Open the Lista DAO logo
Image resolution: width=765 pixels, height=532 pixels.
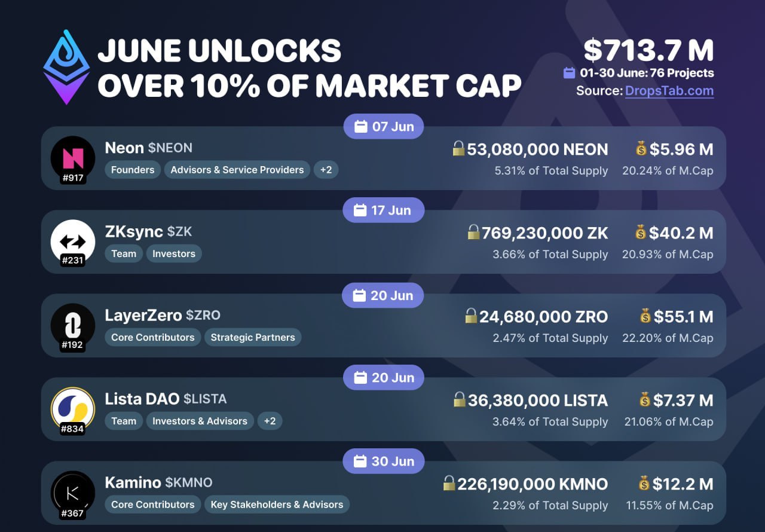(x=73, y=409)
